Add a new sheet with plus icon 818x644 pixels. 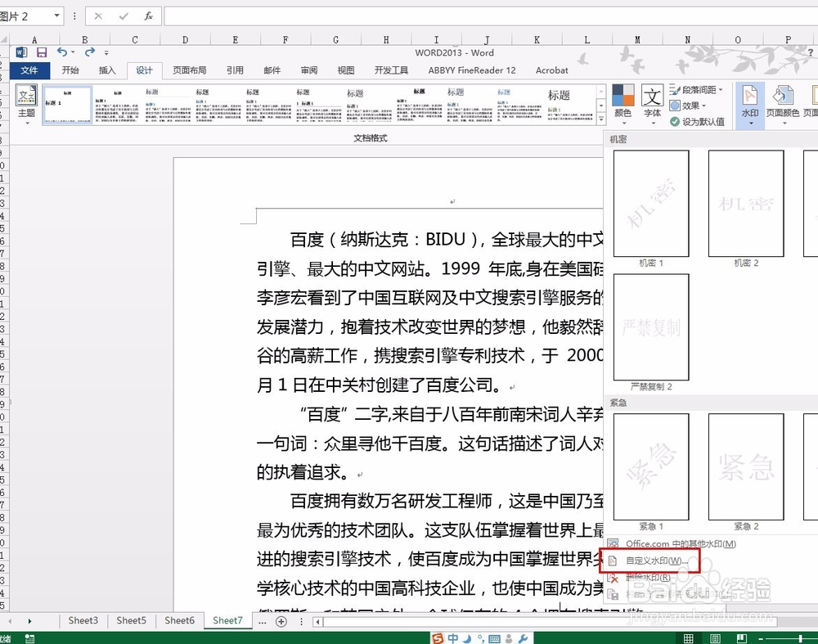click(x=281, y=621)
